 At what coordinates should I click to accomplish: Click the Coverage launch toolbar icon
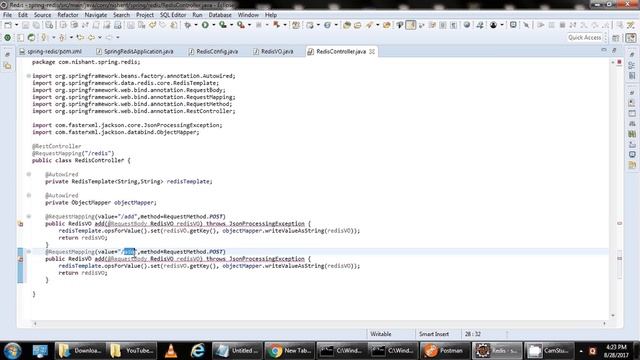[223, 25]
